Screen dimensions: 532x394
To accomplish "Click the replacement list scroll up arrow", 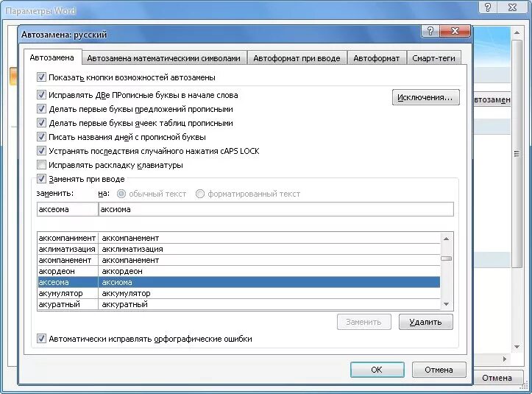I will [x=446, y=239].
